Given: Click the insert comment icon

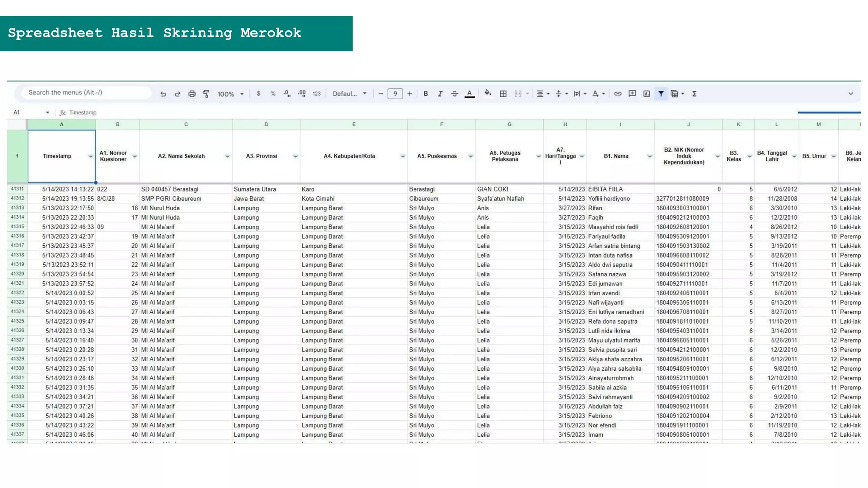Looking at the screenshot, I should pos(632,94).
